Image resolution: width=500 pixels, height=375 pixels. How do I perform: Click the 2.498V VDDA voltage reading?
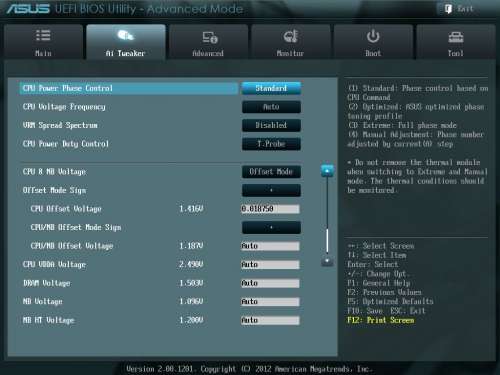tap(191, 265)
